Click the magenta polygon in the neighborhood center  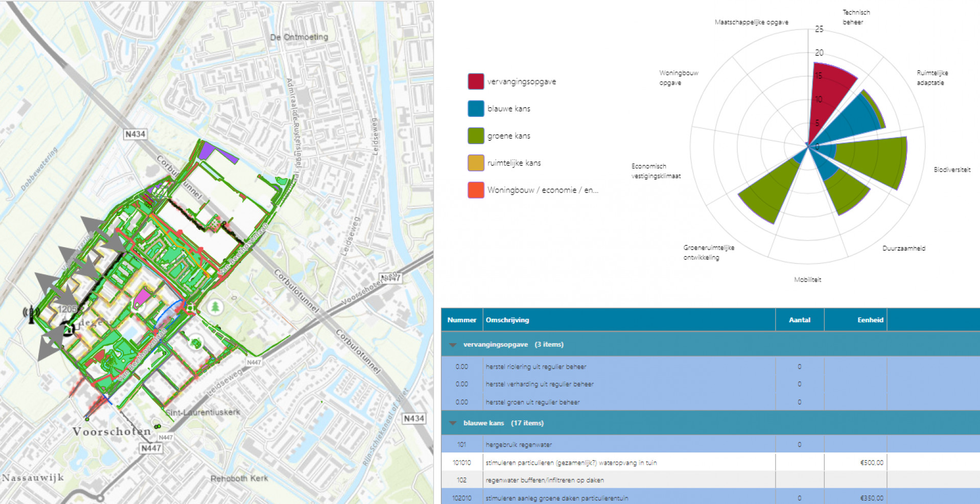[x=143, y=298]
